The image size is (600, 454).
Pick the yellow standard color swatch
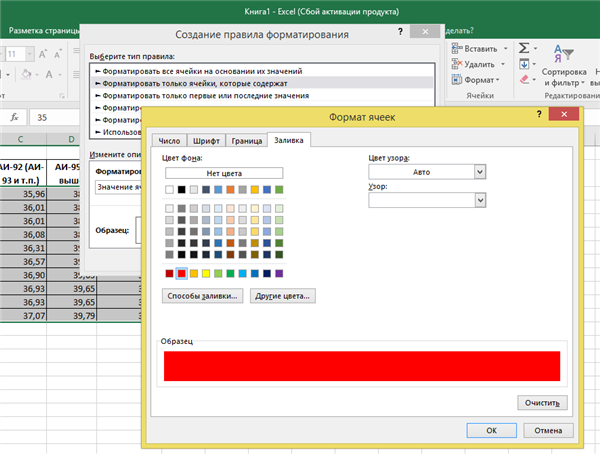tap(206, 273)
